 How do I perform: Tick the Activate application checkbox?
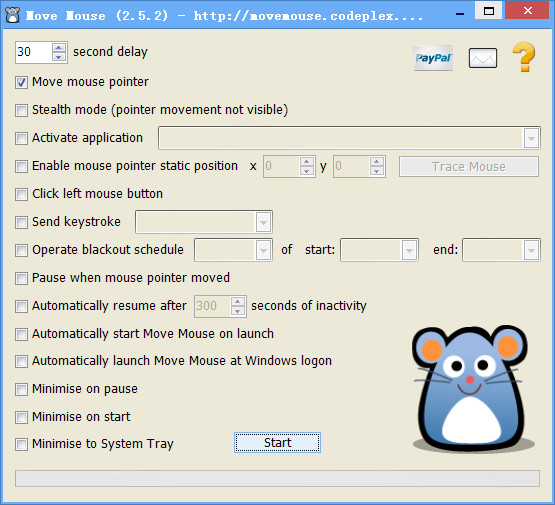21,138
